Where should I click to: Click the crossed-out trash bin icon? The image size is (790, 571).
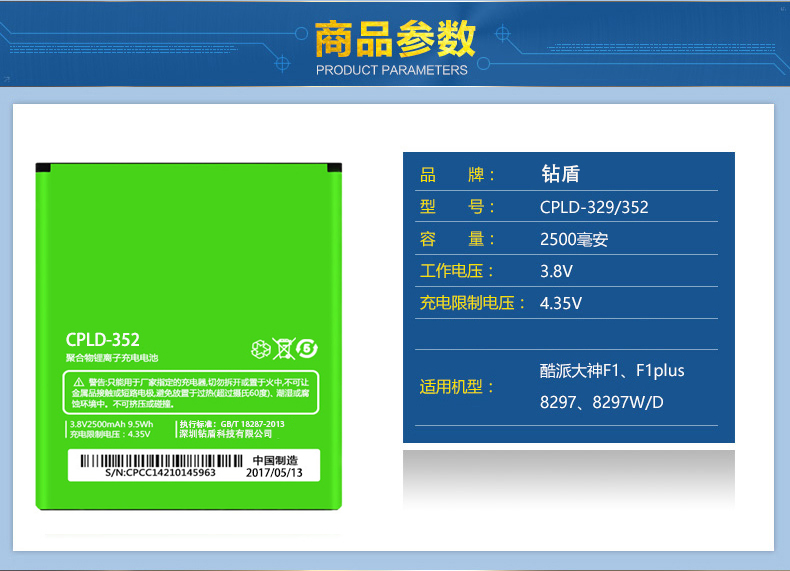pyautogui.click(x=283, y=348)
